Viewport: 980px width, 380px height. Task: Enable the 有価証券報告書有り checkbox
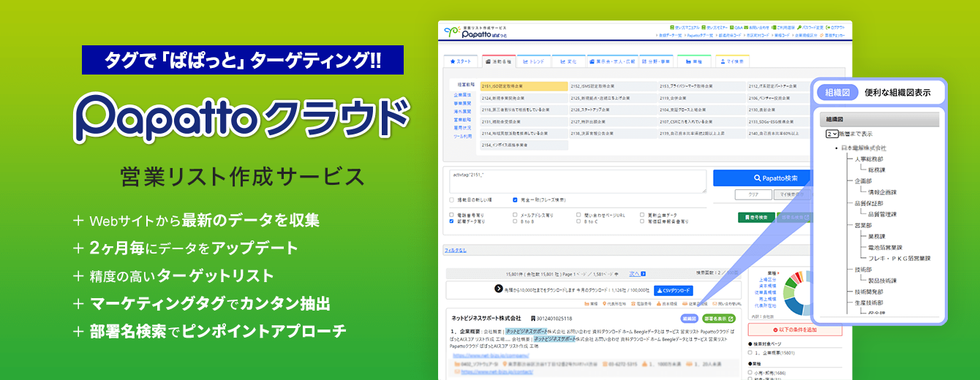click(641, 221)
